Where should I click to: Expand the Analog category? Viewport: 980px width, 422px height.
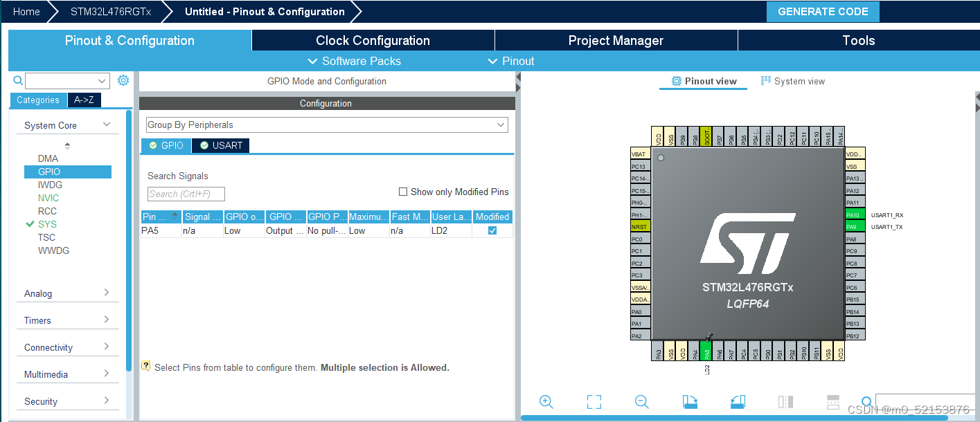[x=67, y=293]
